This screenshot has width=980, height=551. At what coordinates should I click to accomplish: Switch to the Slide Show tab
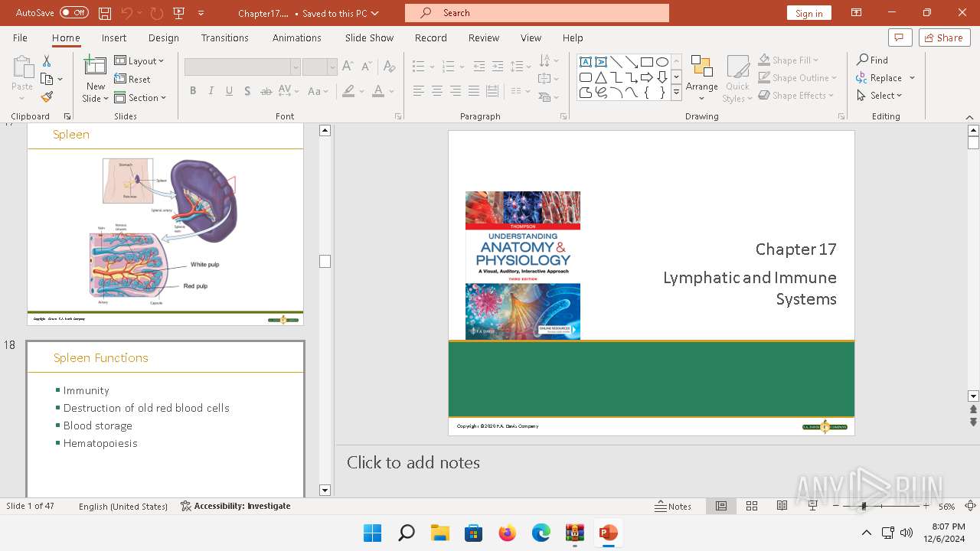coord(369,37)
